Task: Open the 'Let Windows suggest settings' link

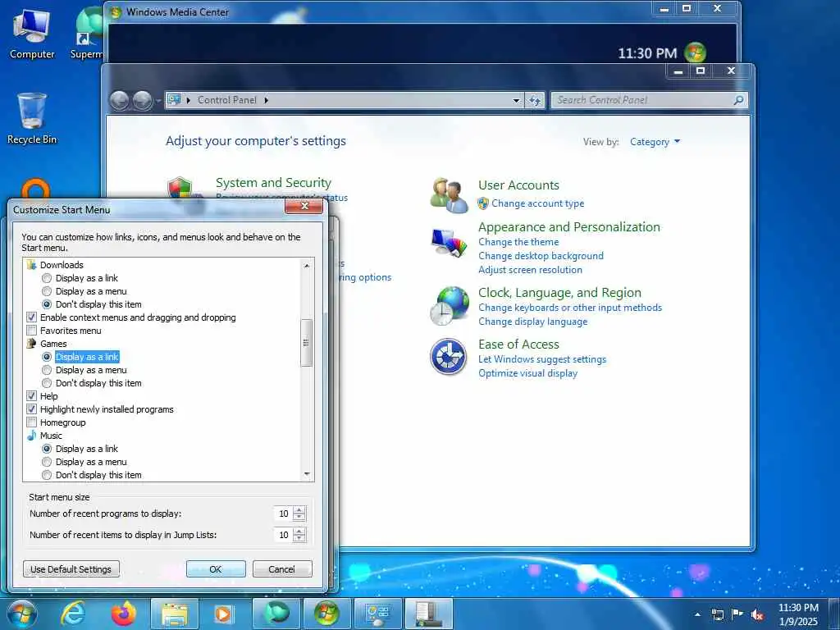Action: click(542, 359)
